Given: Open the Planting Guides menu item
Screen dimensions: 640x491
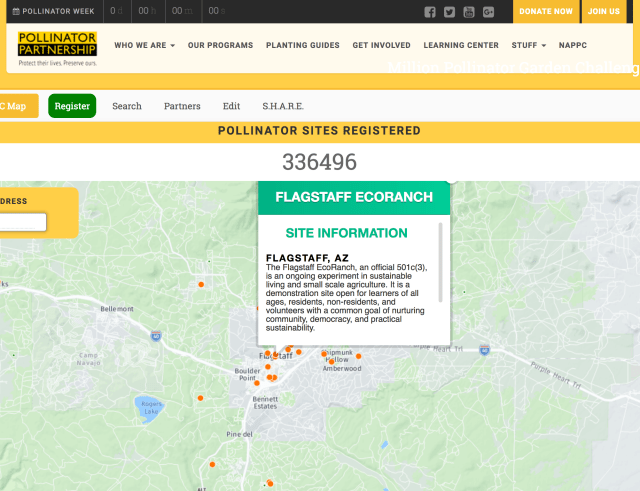Looking at the screenshot, I should pyautogui.click(x=302, y=46).
